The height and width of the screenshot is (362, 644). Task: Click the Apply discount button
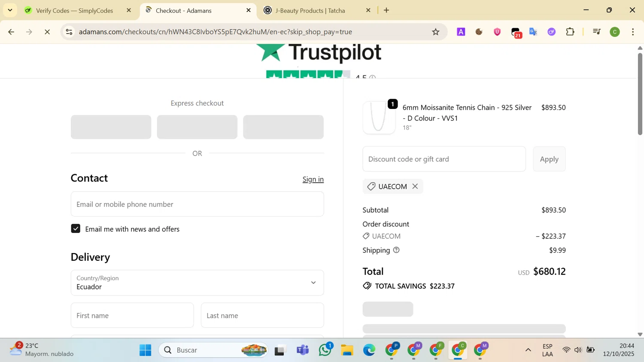coord(549,159)
